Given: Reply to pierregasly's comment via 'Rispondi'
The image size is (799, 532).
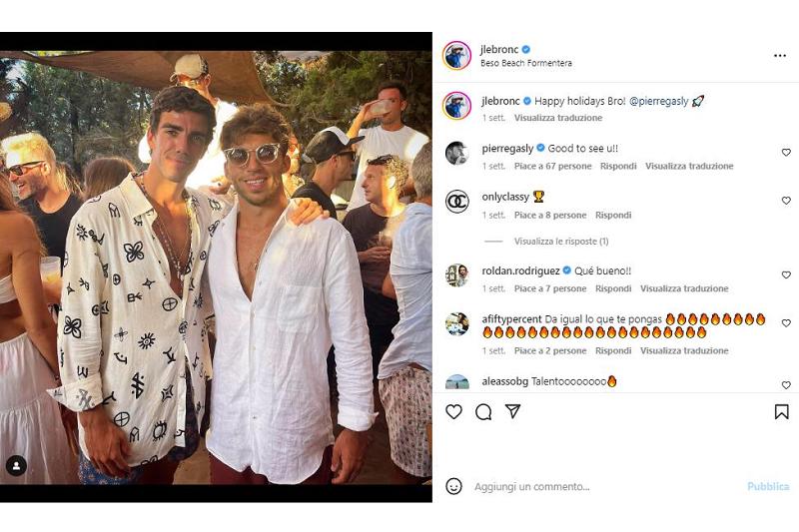Looking at the screenshot, I should pos(618,167).
